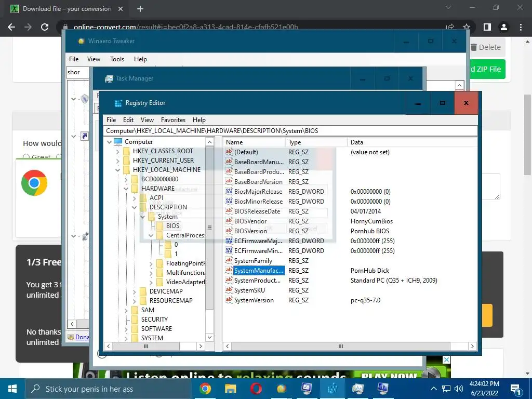Close the advertisement banner X

tap(446, 360)
